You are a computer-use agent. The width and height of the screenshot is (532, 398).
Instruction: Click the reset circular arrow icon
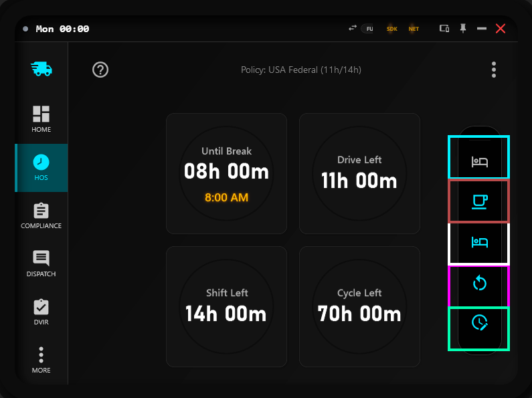pos(479,283)
